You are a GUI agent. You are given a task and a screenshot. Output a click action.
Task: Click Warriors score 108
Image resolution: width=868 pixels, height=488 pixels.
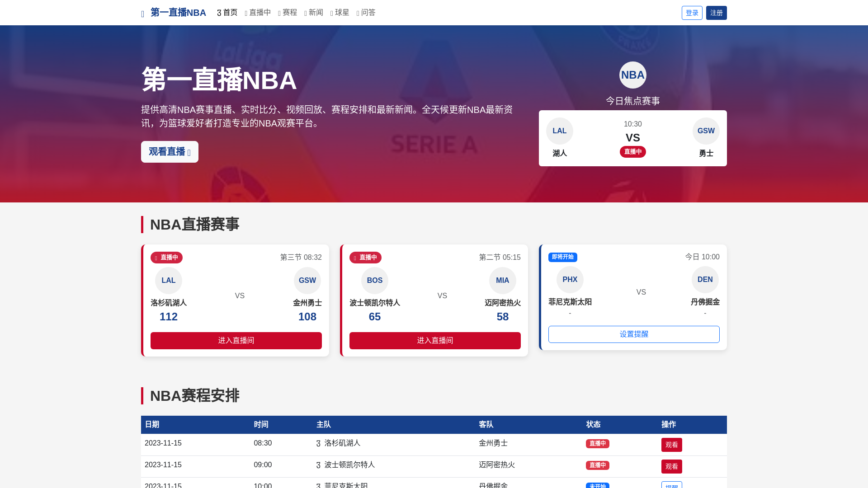[x=307, y=317]
